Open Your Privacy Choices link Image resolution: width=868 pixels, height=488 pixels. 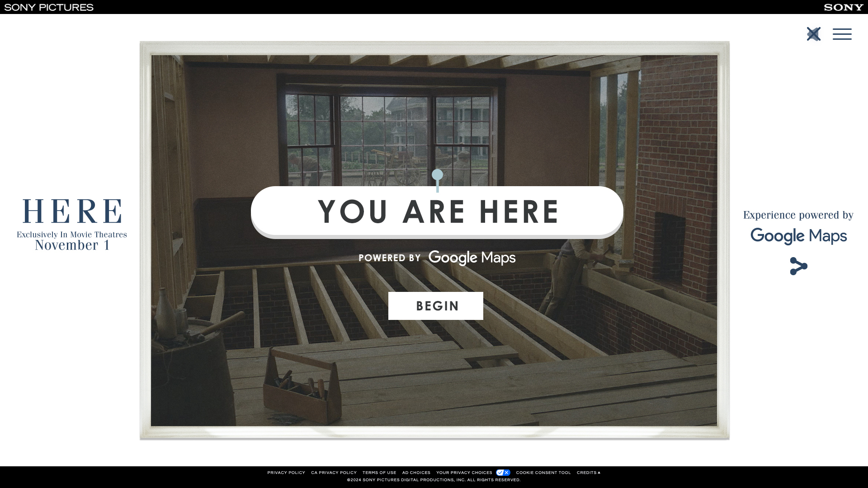(464, 473)
